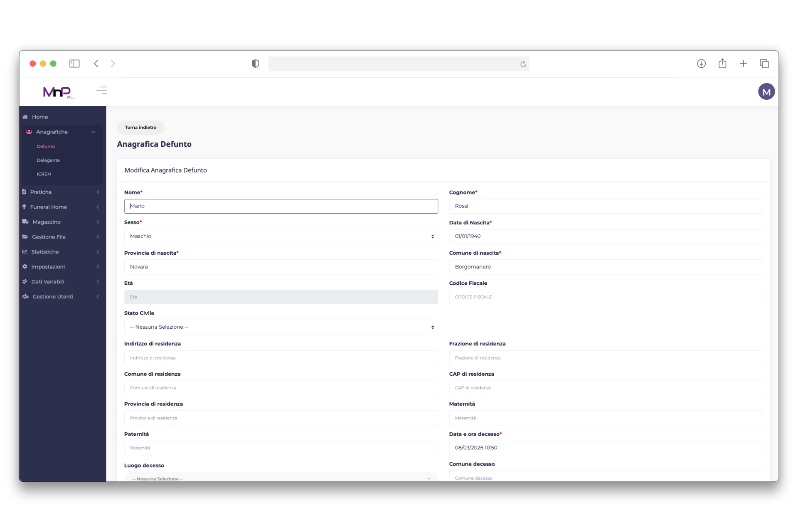Click the hamburger menu toggle icon
This screenshot has width=798, height=532.
(x=102, y=90)
